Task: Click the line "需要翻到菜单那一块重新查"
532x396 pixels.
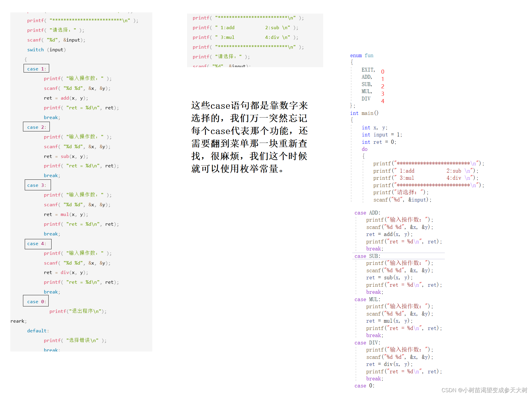Action: (250, 143)
